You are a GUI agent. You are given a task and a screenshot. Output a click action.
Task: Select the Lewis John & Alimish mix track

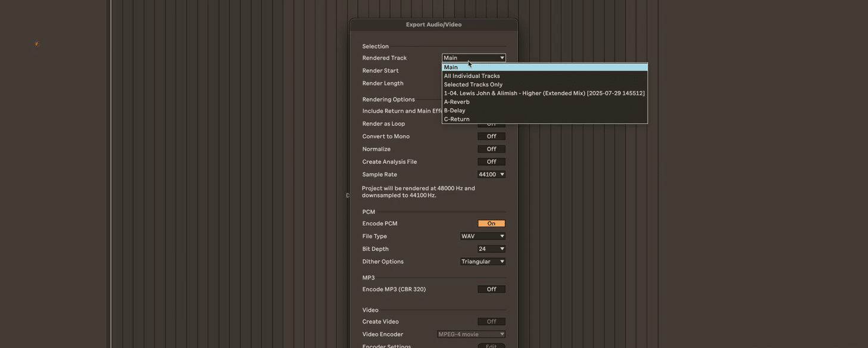[544, 92]
